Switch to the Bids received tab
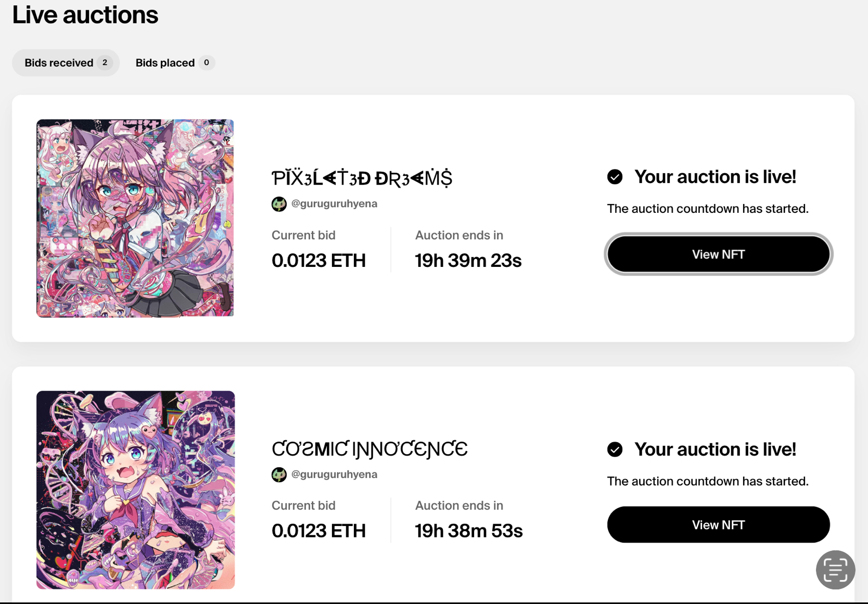The image size is (868, 604). [59, 63]
